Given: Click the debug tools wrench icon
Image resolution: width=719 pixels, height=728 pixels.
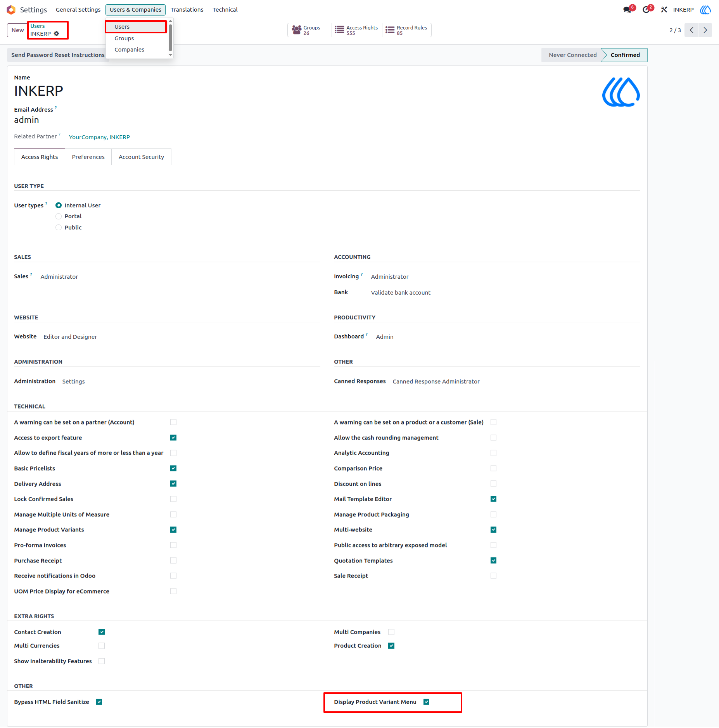Looking at the screenshot, I should point(664,10).
